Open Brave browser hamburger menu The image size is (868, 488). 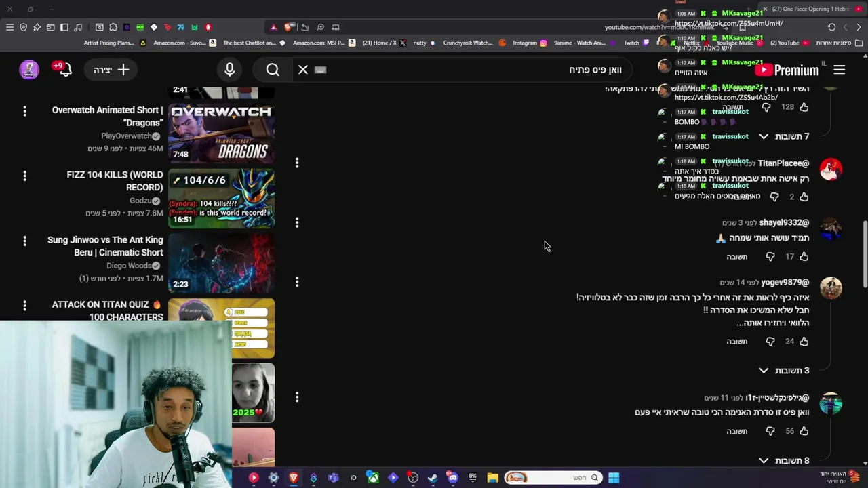(9, 27)
